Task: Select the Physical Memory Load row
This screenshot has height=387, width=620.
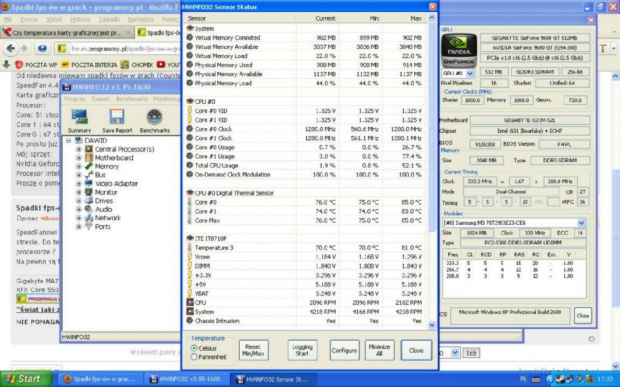Action: [305, 83]
